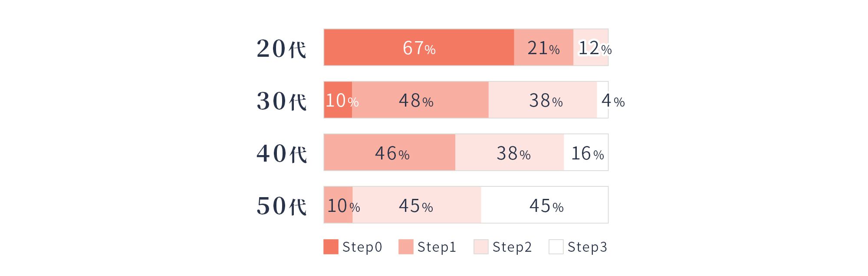Click the Step3 legend text label
Screen dimensions: 868x276
[x=587, y=247]
